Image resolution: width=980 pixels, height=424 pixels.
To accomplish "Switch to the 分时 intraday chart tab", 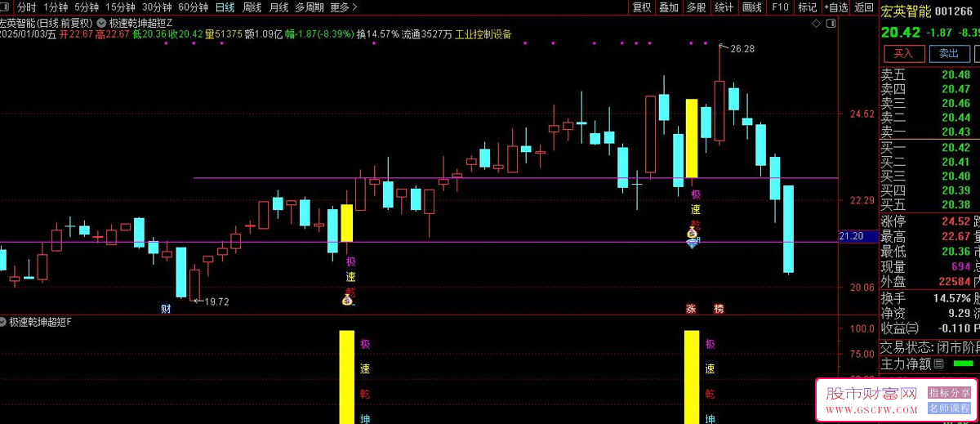I will 26,7.
